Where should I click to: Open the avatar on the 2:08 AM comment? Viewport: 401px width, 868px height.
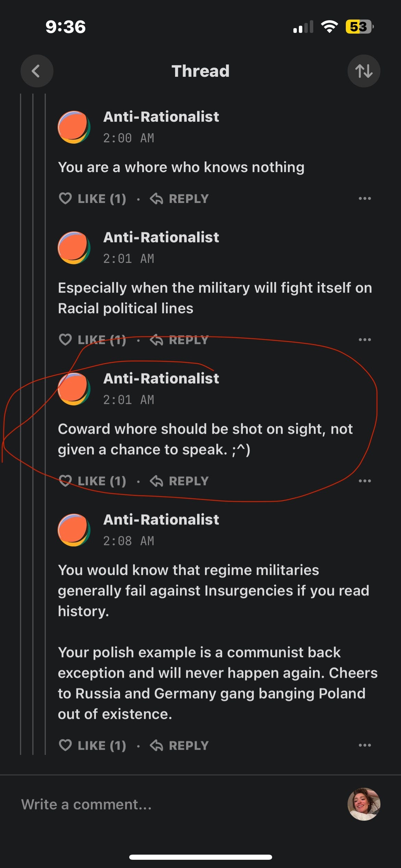point(74,530)
